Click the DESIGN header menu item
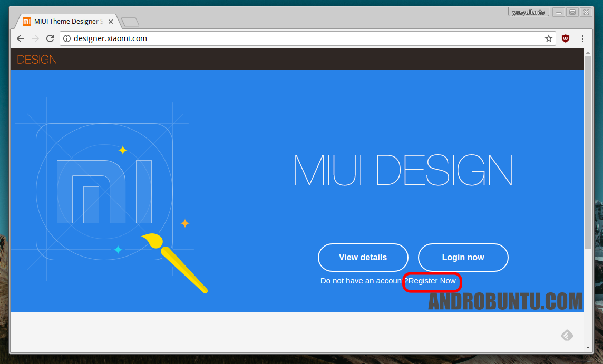 pyautogui.click(x=36, y=59)
